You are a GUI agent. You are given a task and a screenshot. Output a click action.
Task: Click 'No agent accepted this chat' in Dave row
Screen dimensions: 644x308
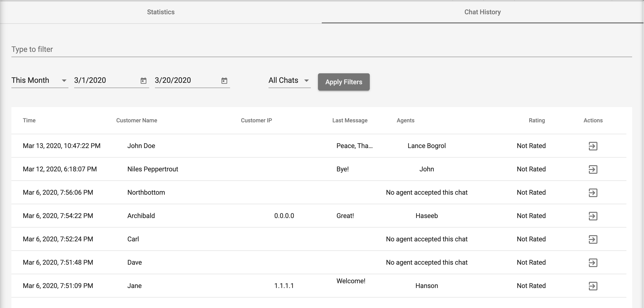pos(427,262)
